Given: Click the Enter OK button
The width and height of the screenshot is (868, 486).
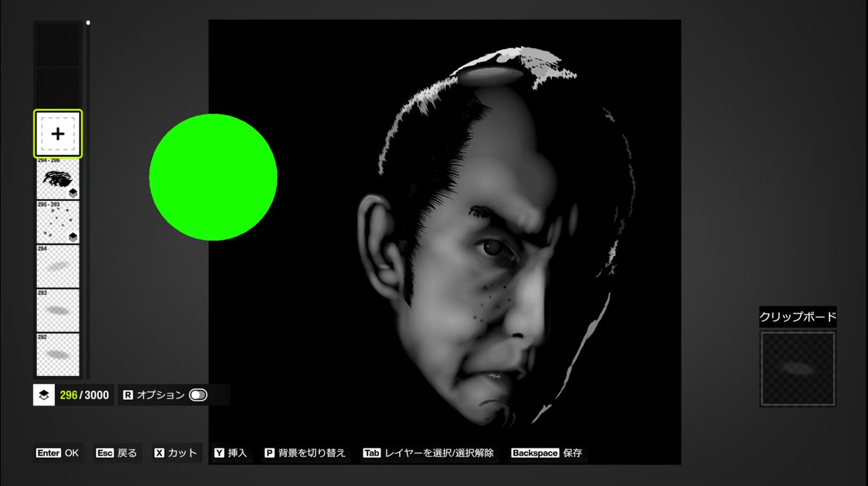Looking at the screenshot, I should point(57,453).
